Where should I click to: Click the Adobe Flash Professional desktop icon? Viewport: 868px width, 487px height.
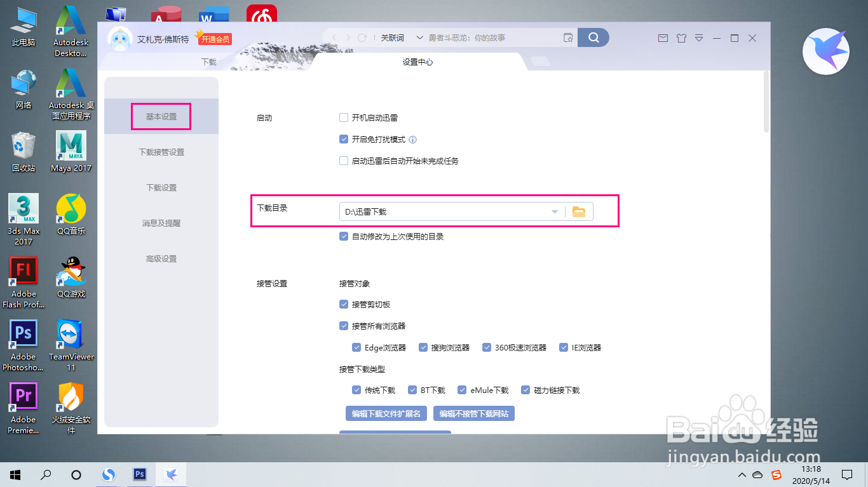click(24, 283)
